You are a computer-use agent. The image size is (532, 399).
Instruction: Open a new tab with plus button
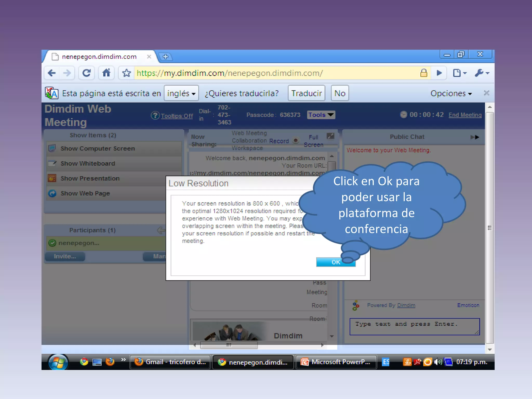click(x=165, y=56)
